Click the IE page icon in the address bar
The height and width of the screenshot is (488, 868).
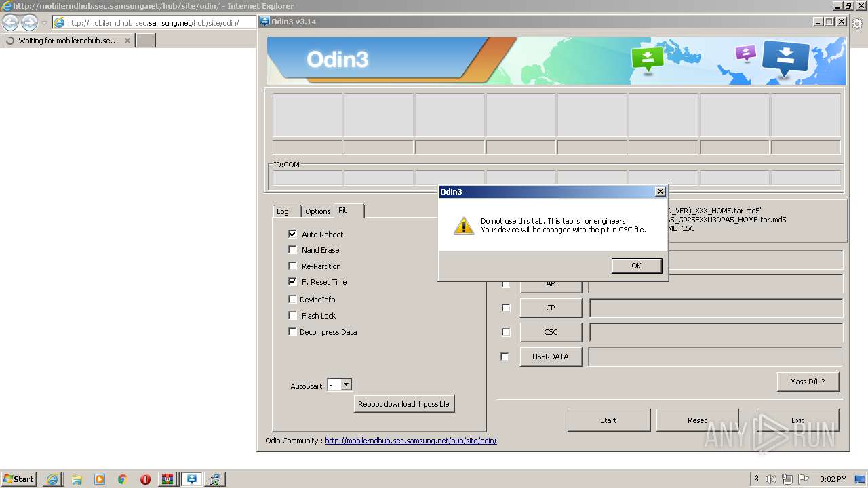click(x=60, y=22)
